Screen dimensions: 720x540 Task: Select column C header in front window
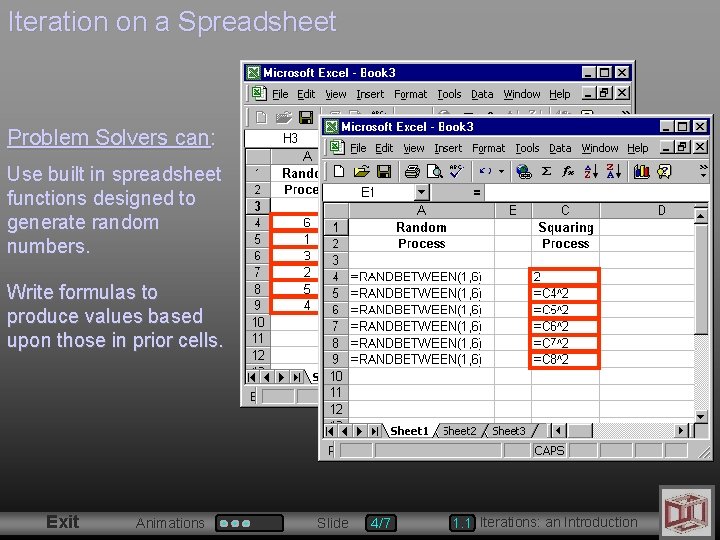point(565,210)
